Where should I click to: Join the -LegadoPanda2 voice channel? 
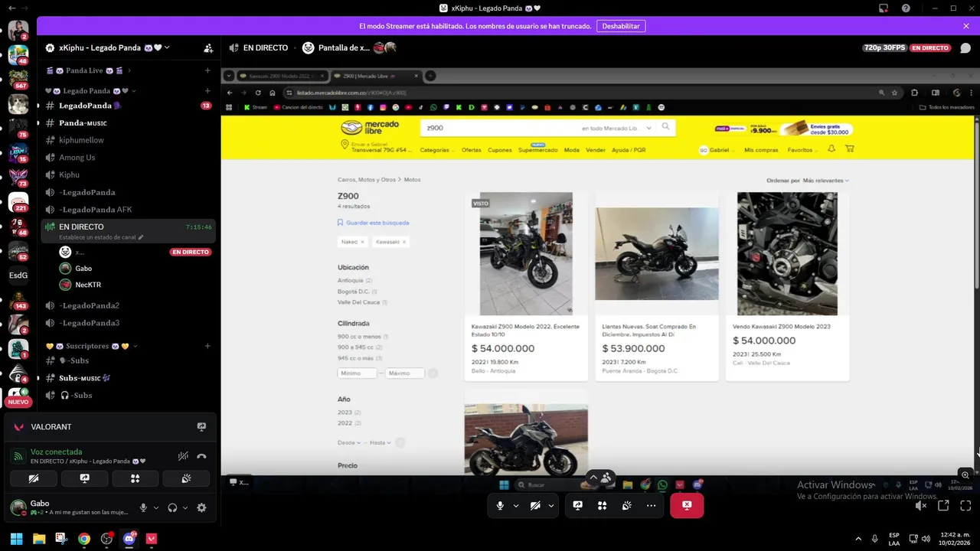pyautogui.click(x=128, y=305)
